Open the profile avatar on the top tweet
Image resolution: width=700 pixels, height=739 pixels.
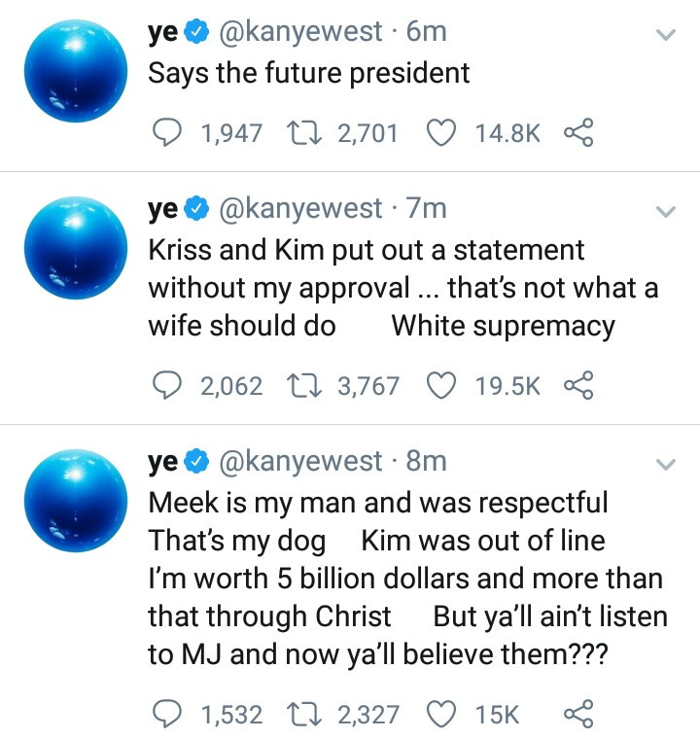75,78
